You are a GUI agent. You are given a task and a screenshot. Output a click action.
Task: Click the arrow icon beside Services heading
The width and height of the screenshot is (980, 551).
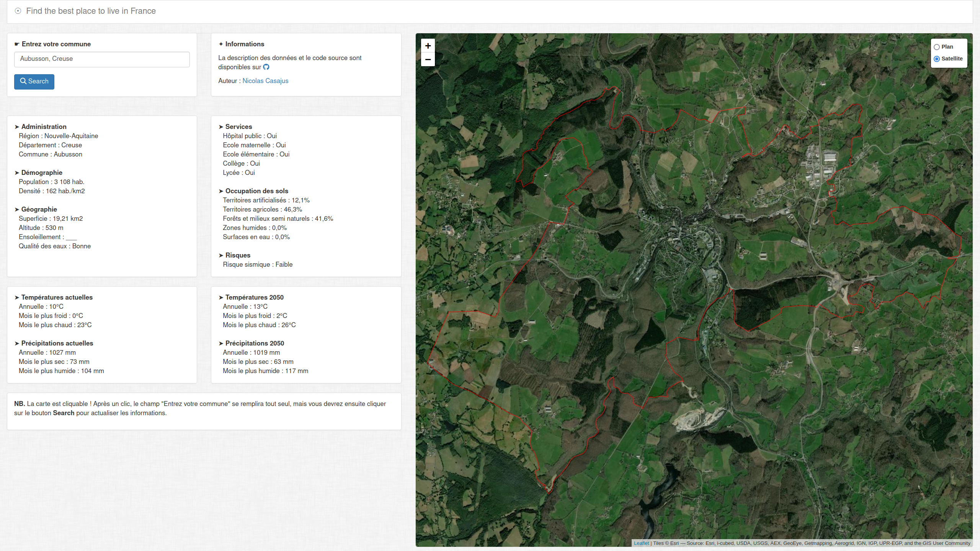coord(221,127)
